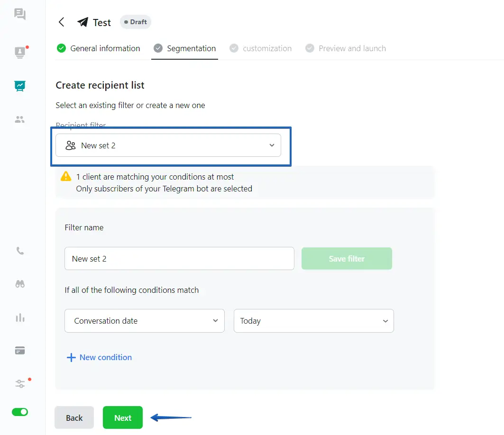This screenshot has height=435, width=504.
Task: Open the contacts people sidebar icon
Action: (20, 119)
